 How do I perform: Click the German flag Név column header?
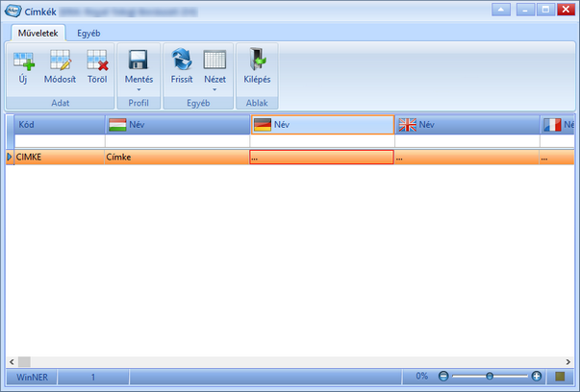[x=322, y=125]
